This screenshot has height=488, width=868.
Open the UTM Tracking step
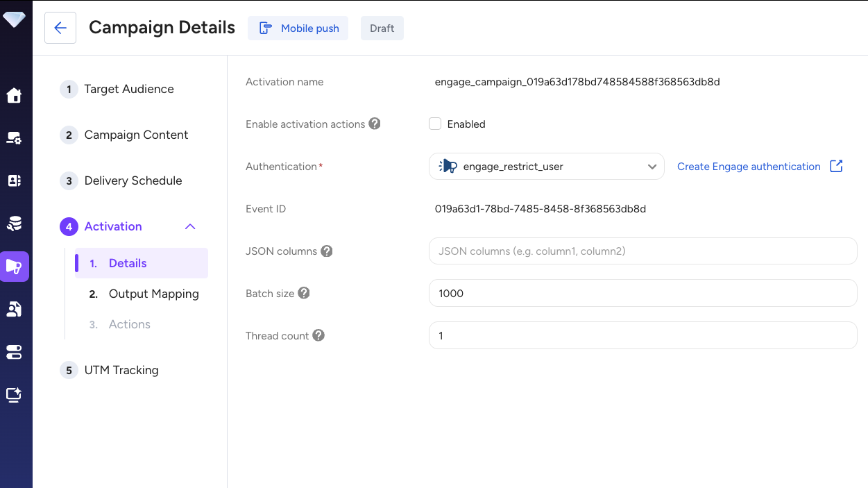pos(121,370)
